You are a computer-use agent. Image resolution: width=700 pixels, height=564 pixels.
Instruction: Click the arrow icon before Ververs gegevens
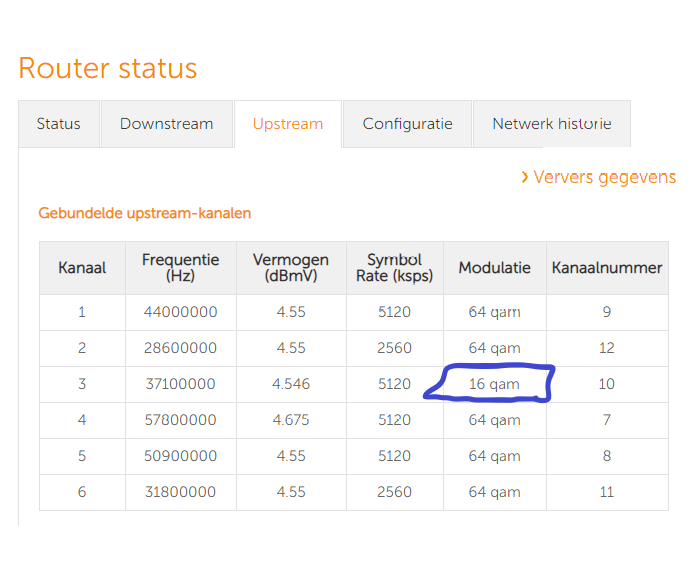[525, 177]
